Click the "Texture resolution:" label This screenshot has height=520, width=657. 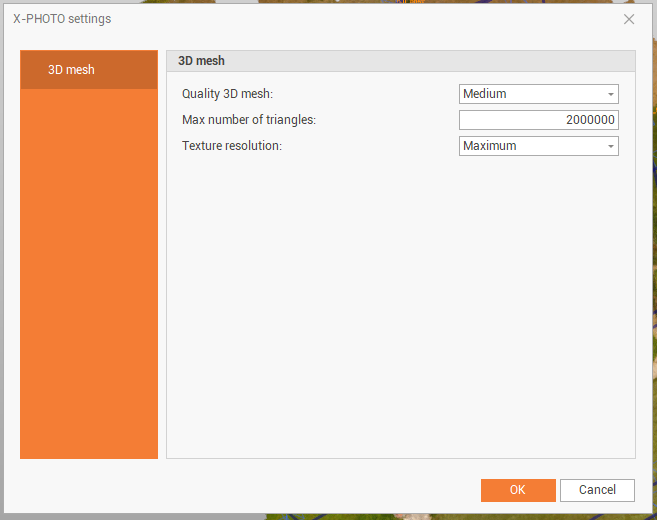coord(231,146)
